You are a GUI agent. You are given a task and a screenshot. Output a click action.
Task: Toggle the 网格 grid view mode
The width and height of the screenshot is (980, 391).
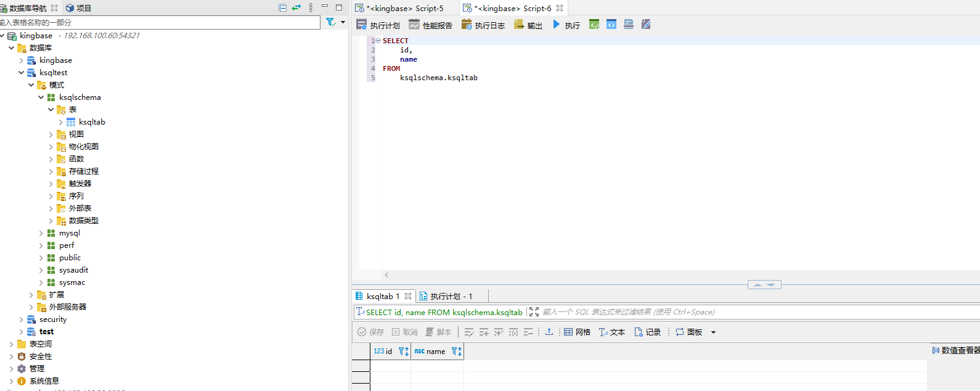pos(577,332)
